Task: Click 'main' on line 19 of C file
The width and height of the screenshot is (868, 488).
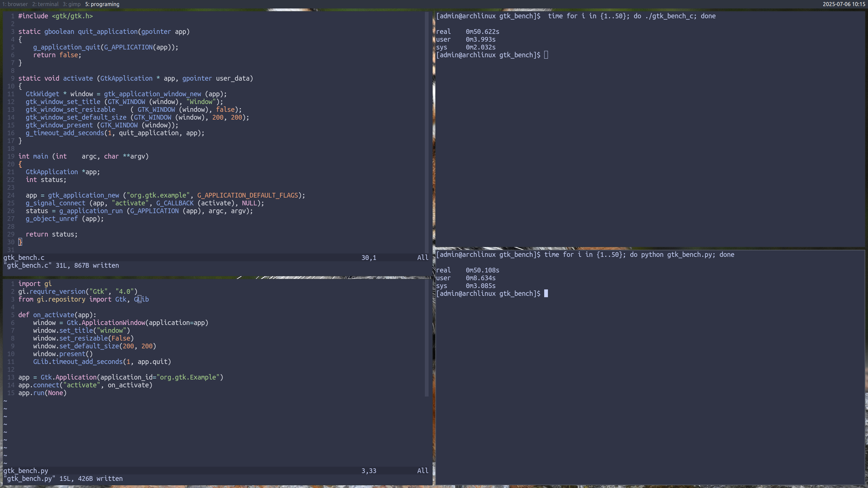Action: click(41, 156)
